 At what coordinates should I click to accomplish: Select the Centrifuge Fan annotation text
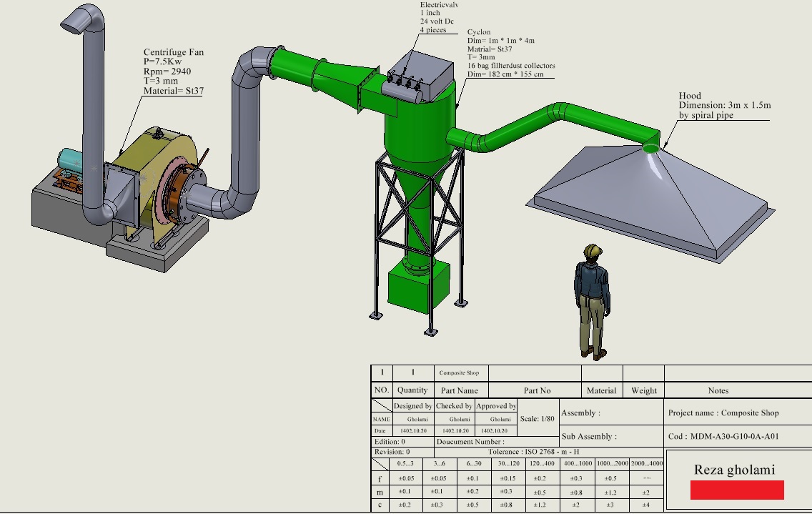[173, 72]
